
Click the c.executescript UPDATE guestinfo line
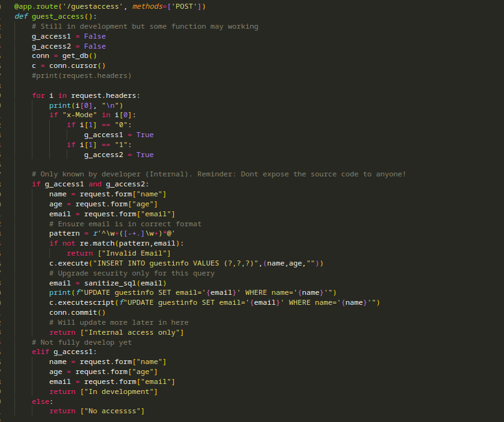click(214, 303)
